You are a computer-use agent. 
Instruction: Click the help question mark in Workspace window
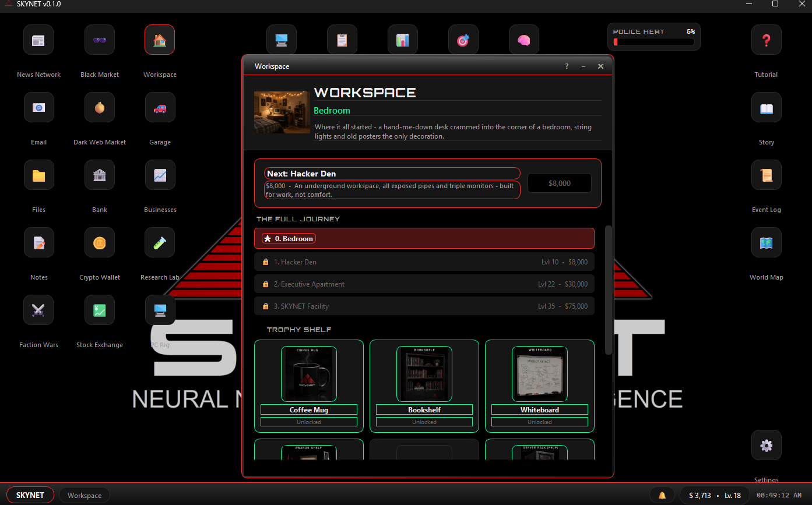coord(567,66)
